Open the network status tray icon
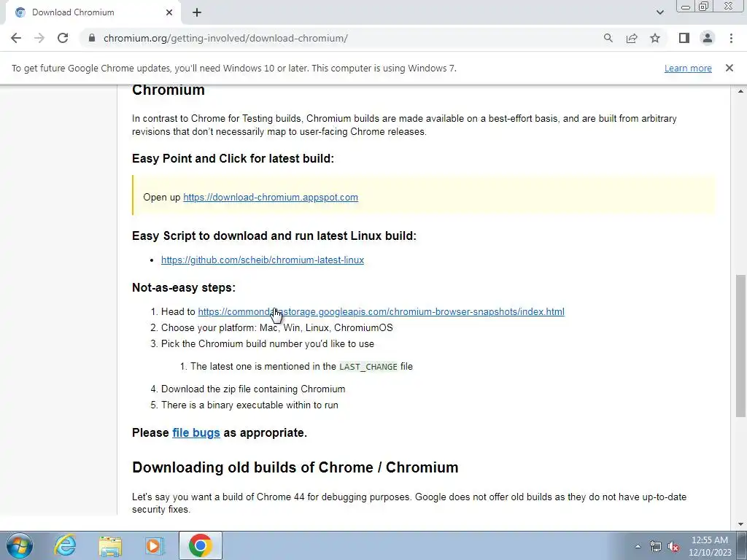Viewport: 747px width, 560px height. (656, 546)
